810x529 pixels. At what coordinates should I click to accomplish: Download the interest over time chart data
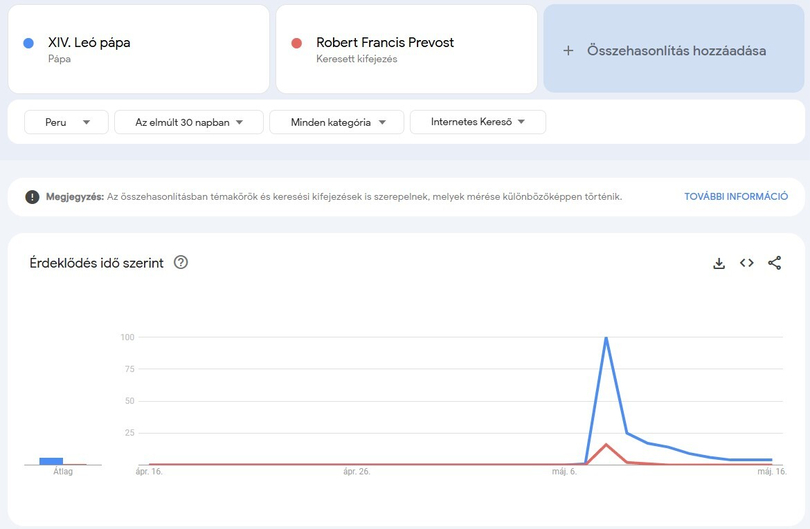[x=719, y=263]
